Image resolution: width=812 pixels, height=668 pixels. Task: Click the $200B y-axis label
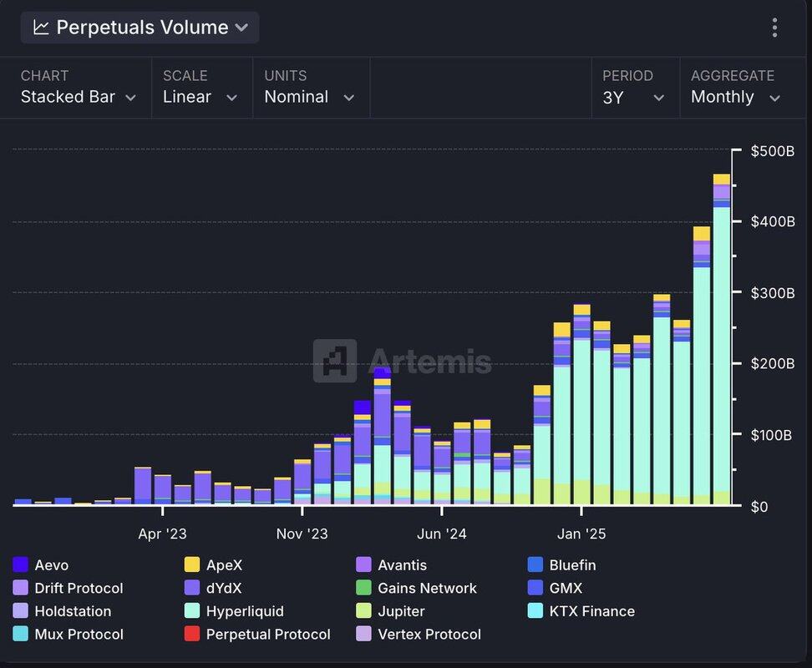(772, 363)
